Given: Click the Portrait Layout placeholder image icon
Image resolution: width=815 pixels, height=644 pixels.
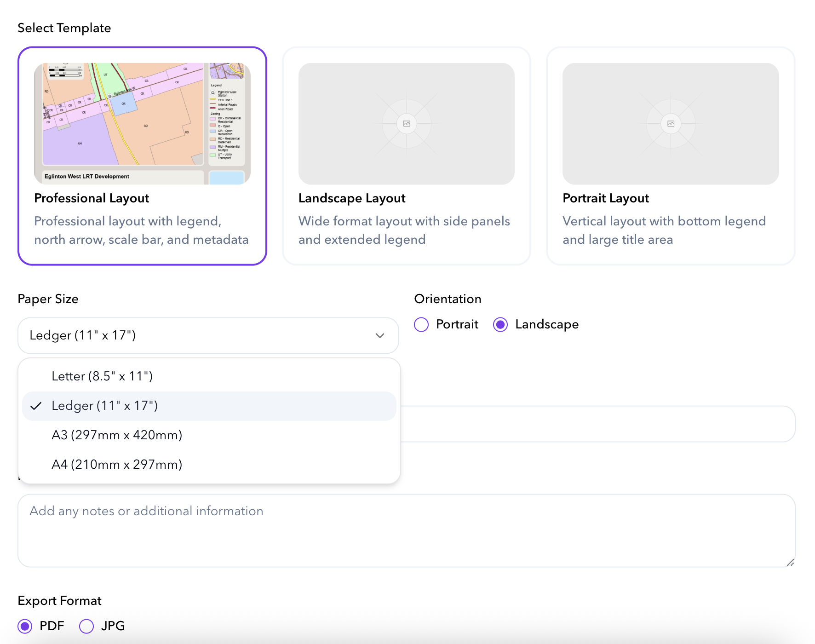Looking at the screenshot, I should tap(671, 124).
